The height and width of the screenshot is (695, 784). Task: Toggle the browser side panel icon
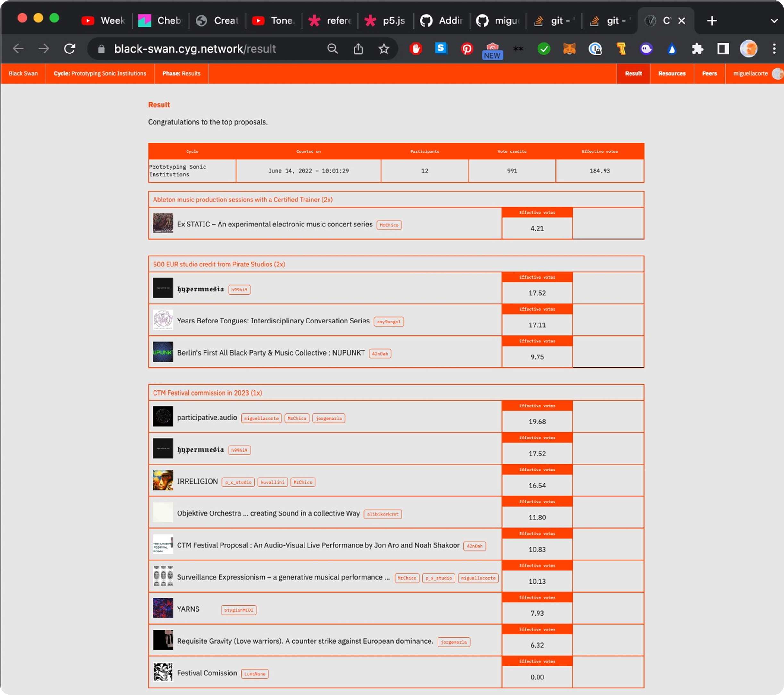coord(723,49)
